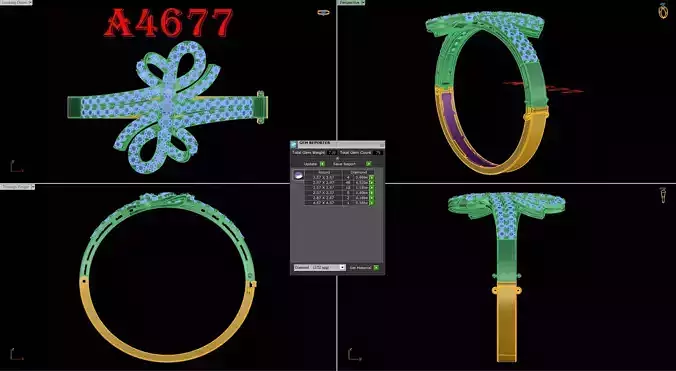The width and height of the screenshot is (676, 371).
Task: Click the ring view thumbnail in Looking Down viewport
Action: (x=323, y=12)
